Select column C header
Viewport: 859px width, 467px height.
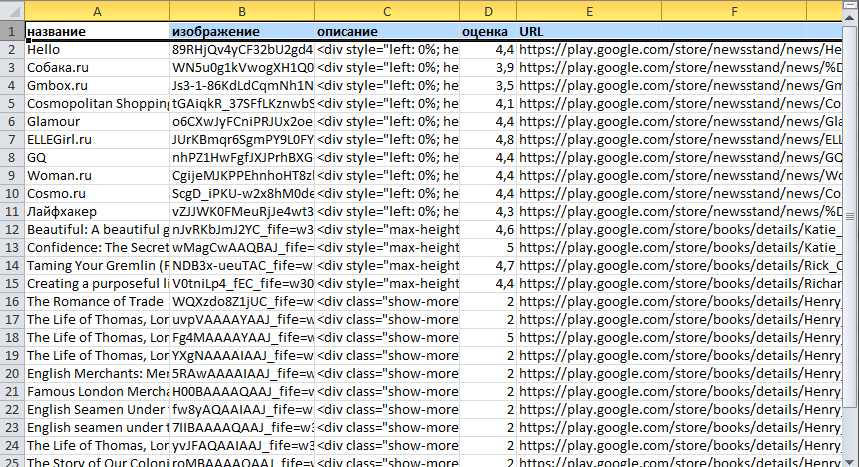[x=387, y=11]
